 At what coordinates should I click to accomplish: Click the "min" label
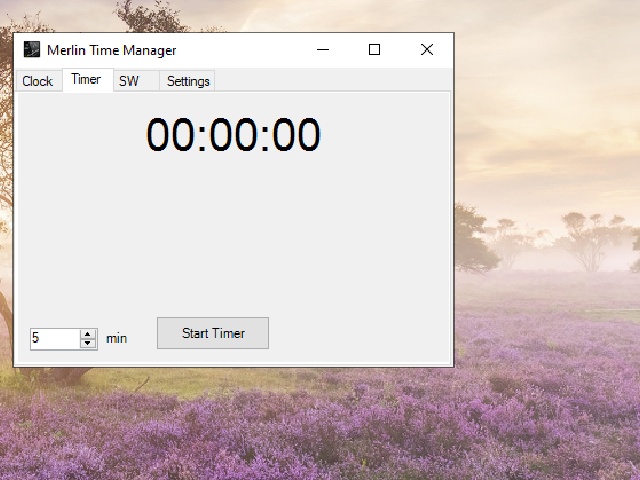[x=117, y=339]
